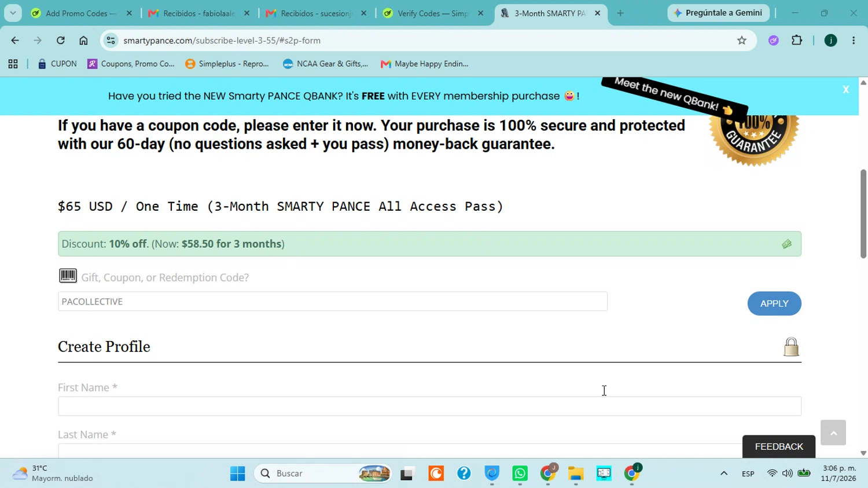Open the NCAA Gear & Gifts bookmark
868x488 pixels.
[325, 64]
